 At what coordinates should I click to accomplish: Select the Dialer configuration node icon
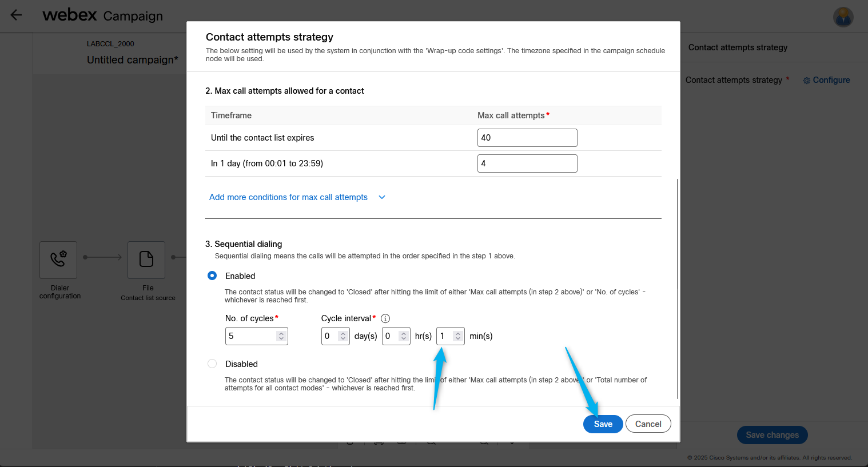(58, 260)
